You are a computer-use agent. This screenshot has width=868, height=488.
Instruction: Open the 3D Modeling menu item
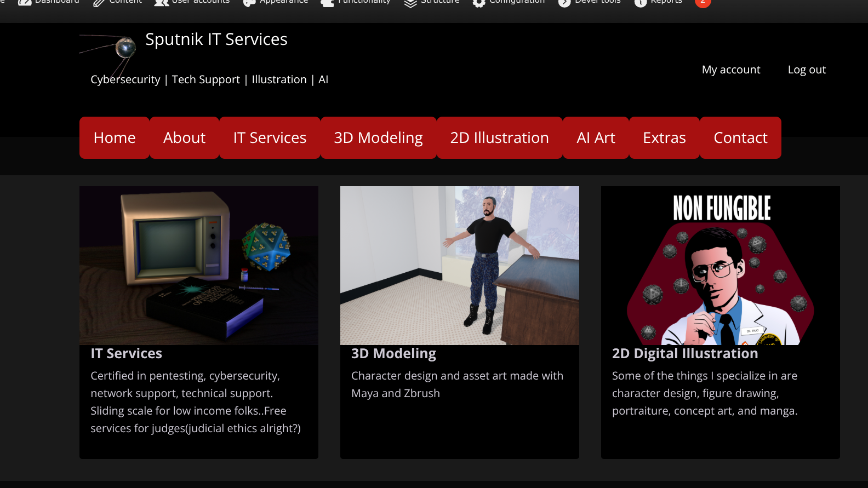click(x=378, y=137)
